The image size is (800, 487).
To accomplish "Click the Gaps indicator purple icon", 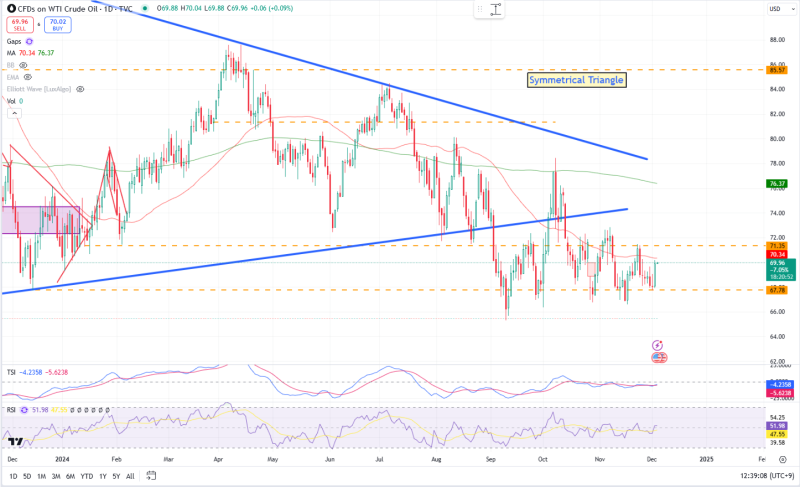I will [29, 41].
